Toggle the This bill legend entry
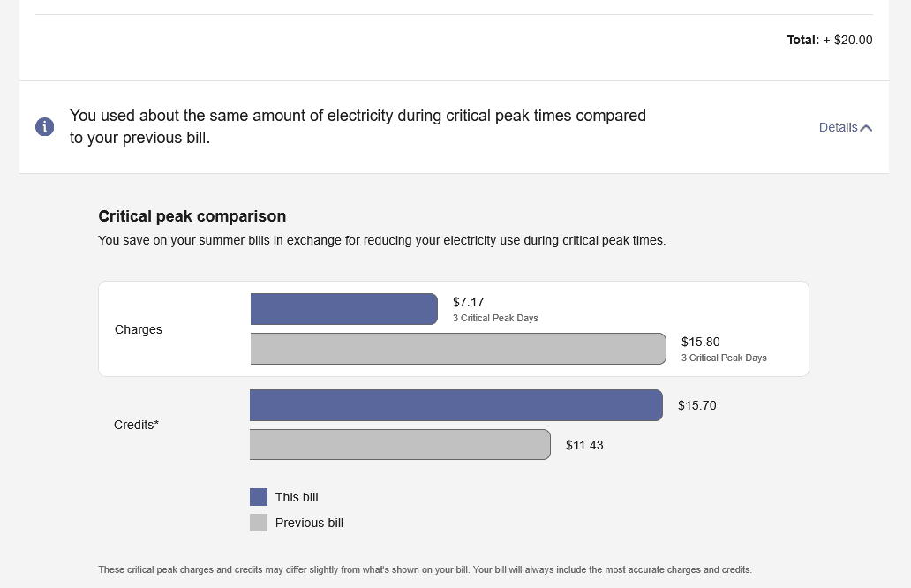This screenshot has height=588, width=911. pyautogui.click(x=282, y=496)
